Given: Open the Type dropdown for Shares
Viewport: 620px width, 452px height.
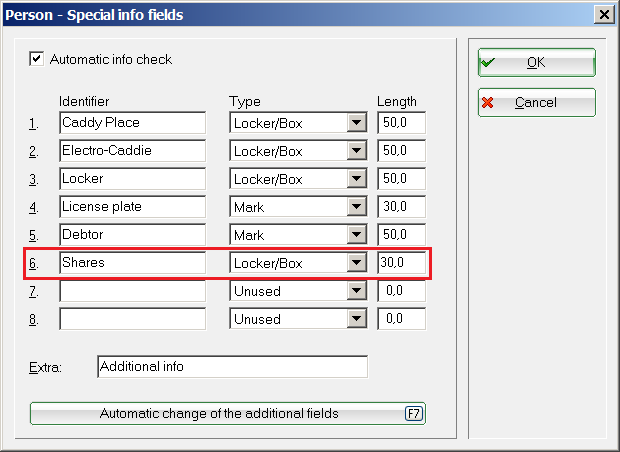Looking at the screenshot, I should pos(356,264).
